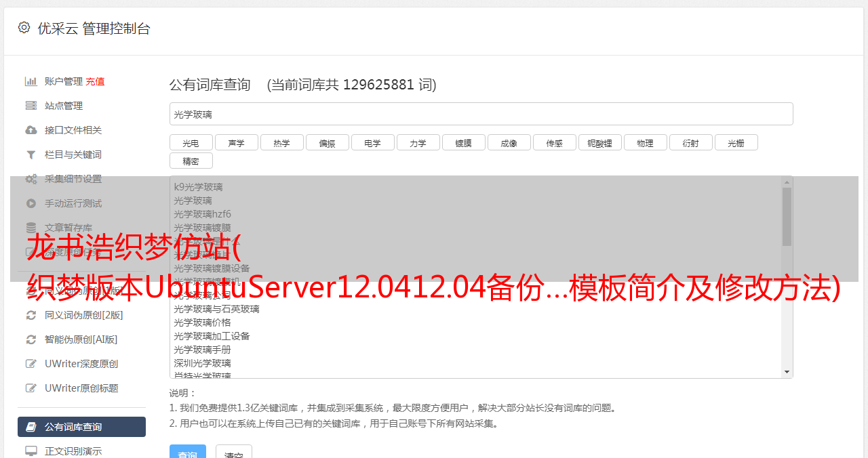868x458 pixels.
Task: Click the red 充值 link
Action: point(95,81)
